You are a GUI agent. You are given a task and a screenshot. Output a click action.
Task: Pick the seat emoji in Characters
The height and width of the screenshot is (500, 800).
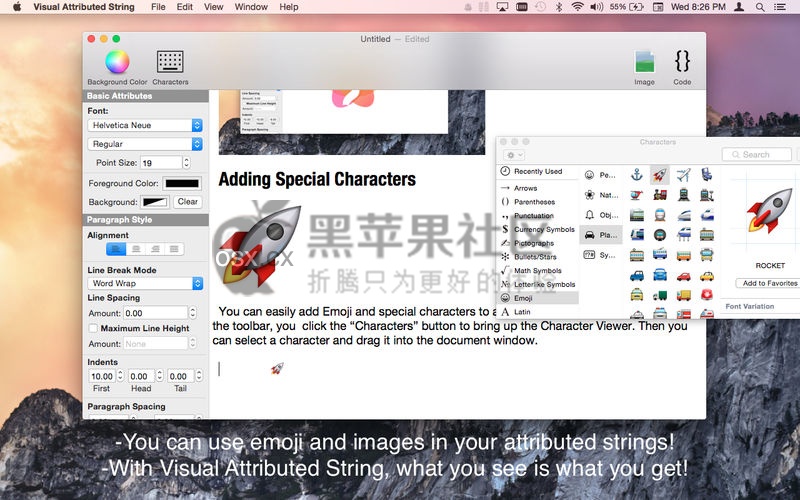[x=707, y=175]
